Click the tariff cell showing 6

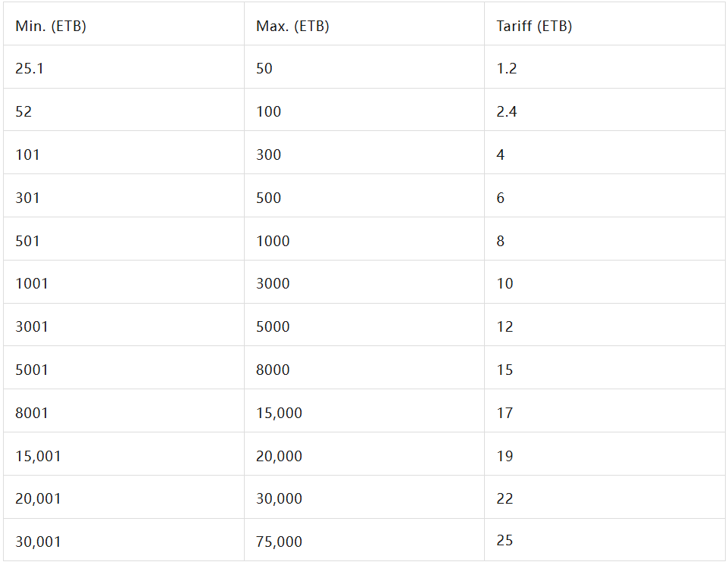[501, 198]
